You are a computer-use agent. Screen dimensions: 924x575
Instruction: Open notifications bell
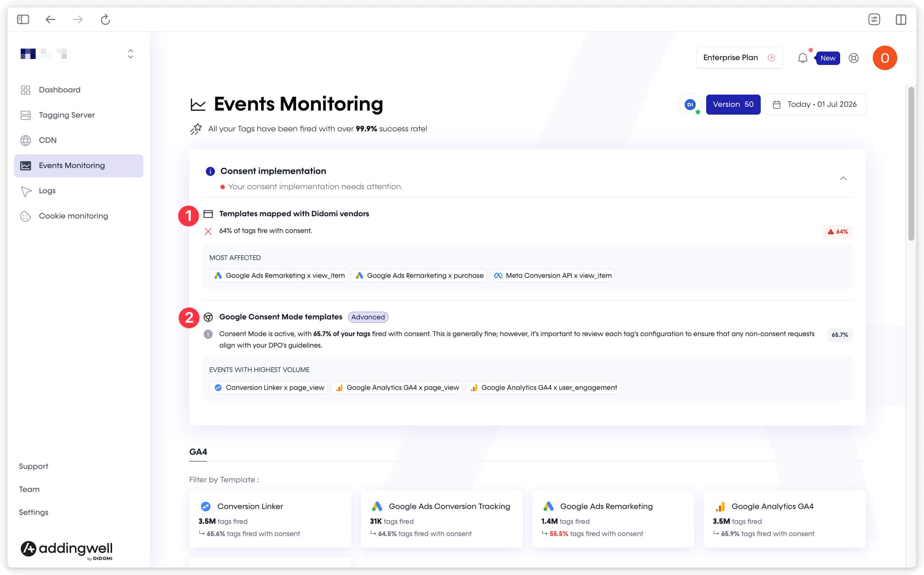tap(802, 58)
